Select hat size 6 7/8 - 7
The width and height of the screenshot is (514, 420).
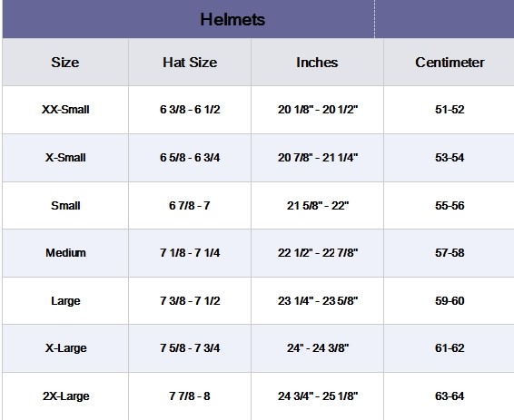point(190,206)
